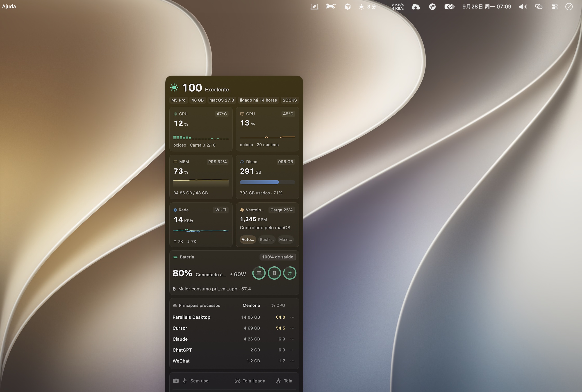The image size is (582, 392).
Task: Click the camera usage icon
Action: (x=176, y=381)
